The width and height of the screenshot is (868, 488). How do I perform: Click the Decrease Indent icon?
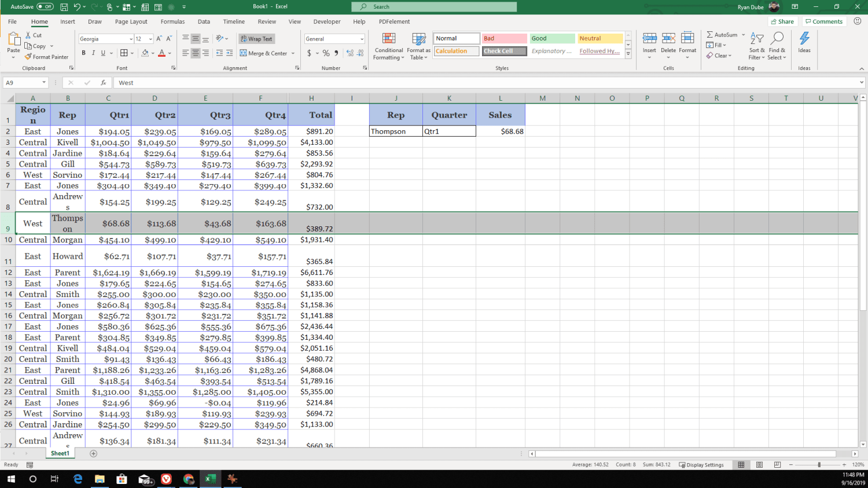tap(219, 53)
